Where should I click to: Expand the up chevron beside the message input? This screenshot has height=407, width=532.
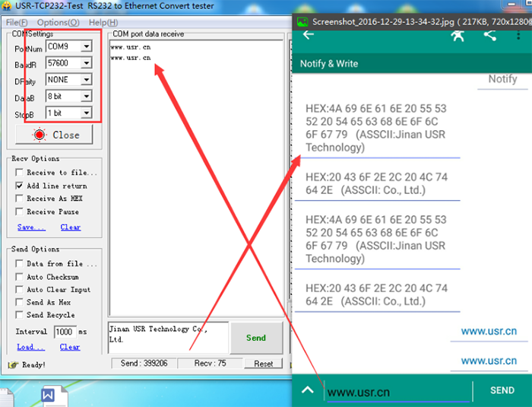tap(308, 390)
